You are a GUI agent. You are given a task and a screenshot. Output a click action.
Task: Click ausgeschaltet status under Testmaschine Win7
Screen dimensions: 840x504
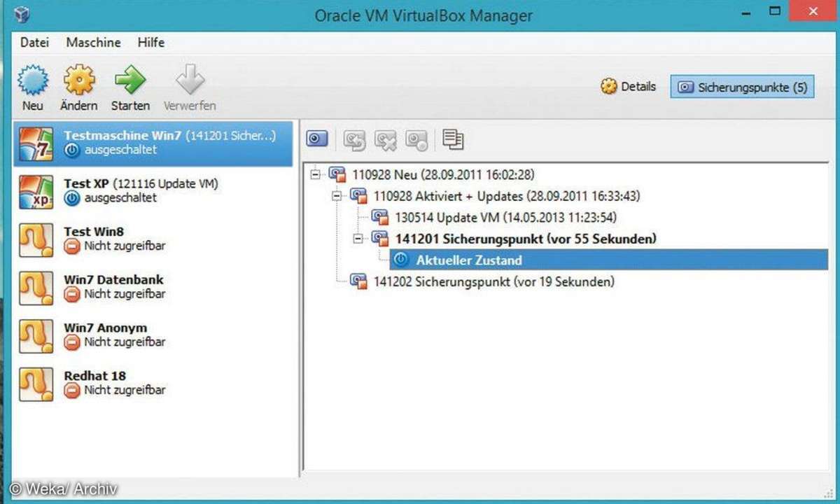click(120, 149)
